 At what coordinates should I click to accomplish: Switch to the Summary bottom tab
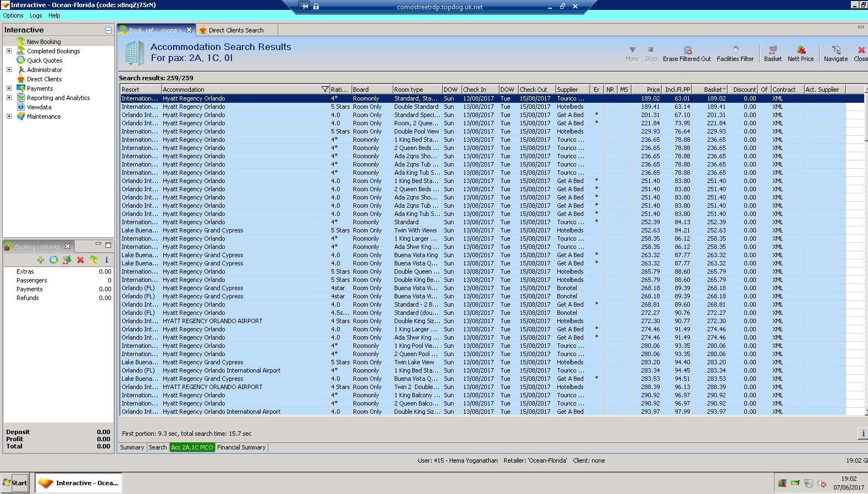pos(132,447)
